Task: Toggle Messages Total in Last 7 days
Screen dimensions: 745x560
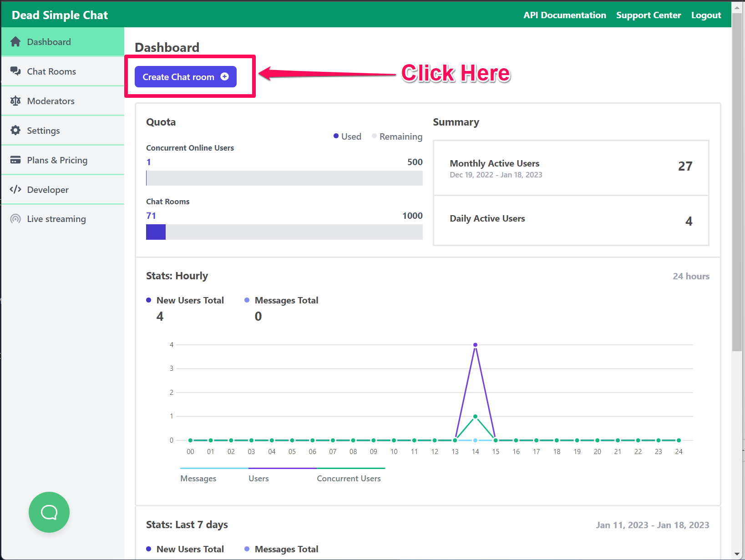Action: [x=281, y=549]
